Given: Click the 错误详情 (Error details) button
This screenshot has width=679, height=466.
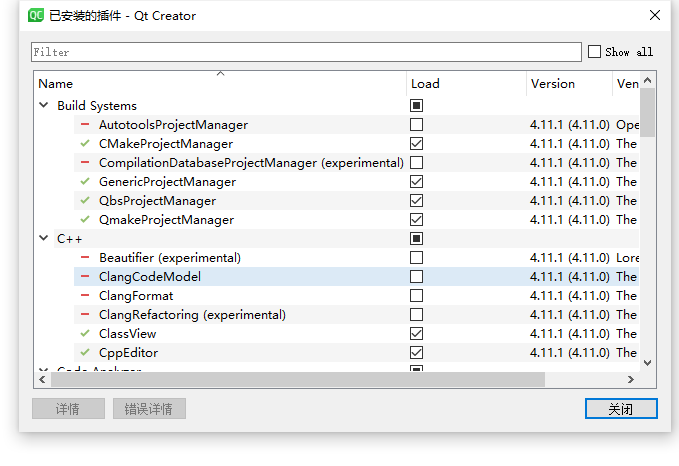Looking at the screenshot, I should 149,408.
